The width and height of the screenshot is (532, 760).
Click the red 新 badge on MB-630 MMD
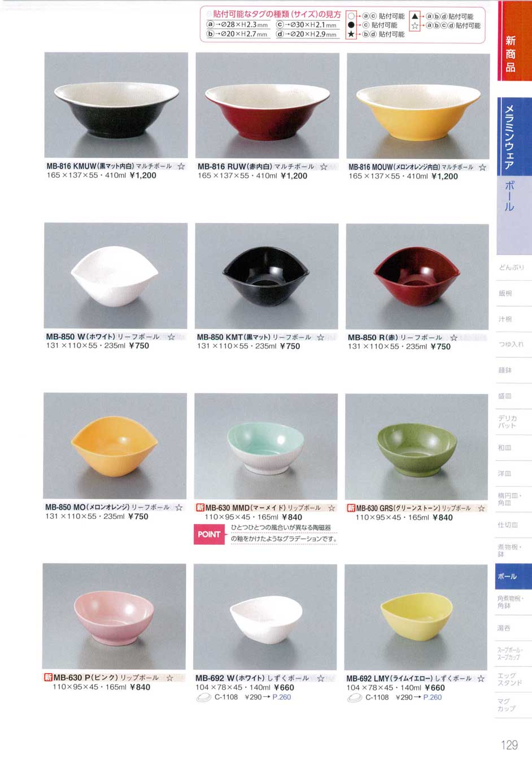(x=200, y=508)
